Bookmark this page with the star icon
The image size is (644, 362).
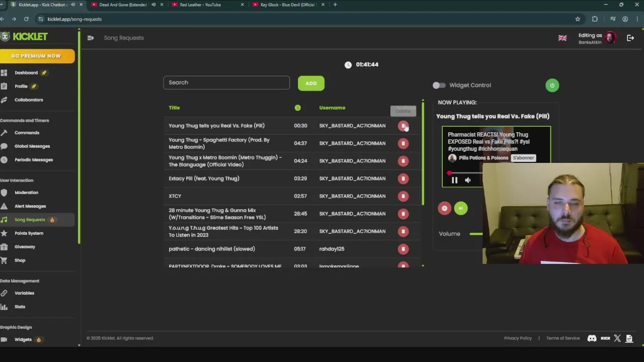coord(578,19)
